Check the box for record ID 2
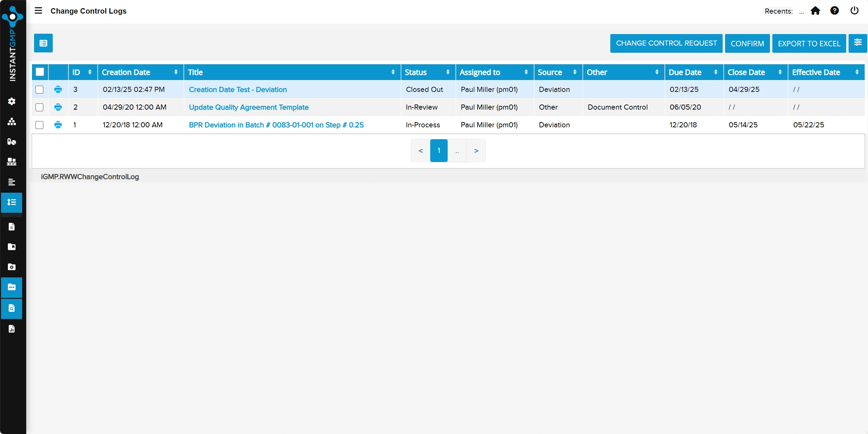Screen dimensions: 868x434 click(x=39, y=107)
